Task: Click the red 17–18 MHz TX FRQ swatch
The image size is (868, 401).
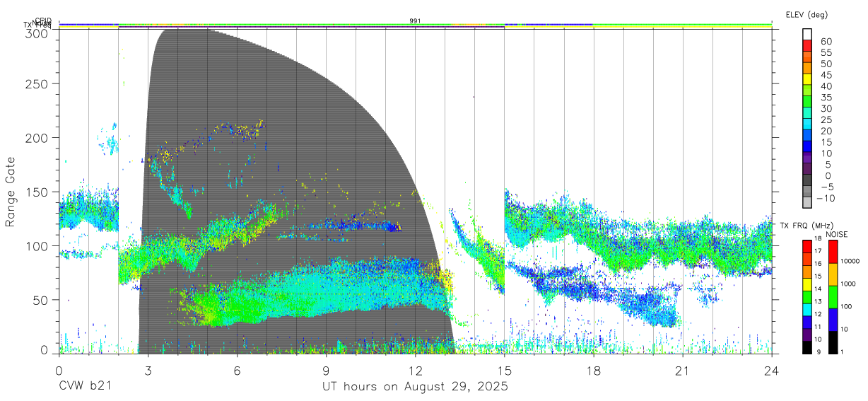Action: coord(807,245)
